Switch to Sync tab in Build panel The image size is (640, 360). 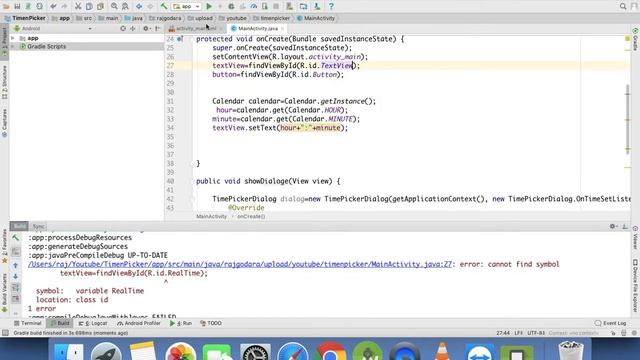38,226
